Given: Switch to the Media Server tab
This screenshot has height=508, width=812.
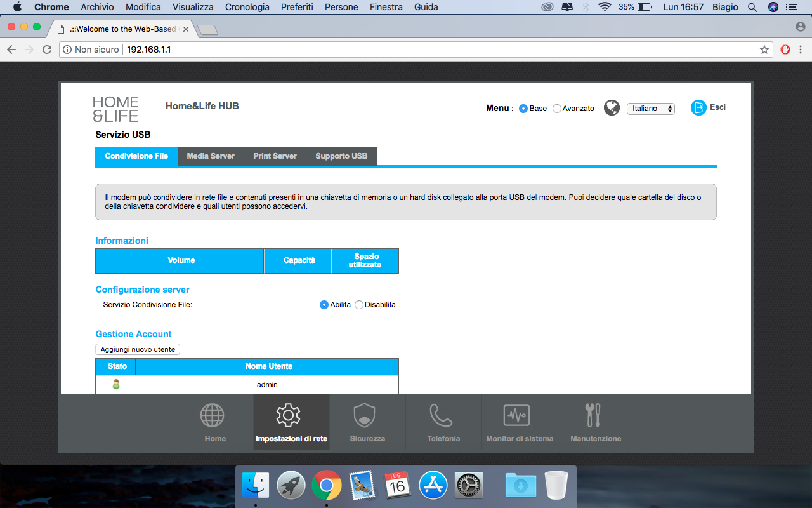Looking at the screenshot, I should [211, 156].
